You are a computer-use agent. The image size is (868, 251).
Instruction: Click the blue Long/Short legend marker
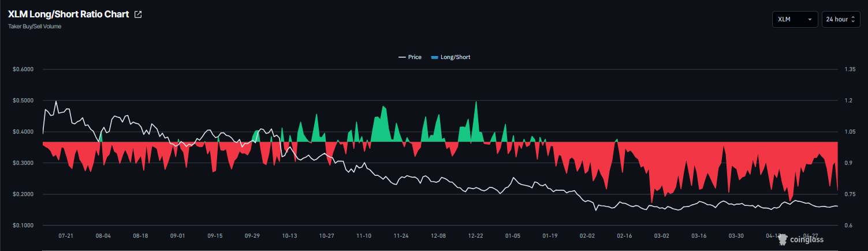[435, 57]
